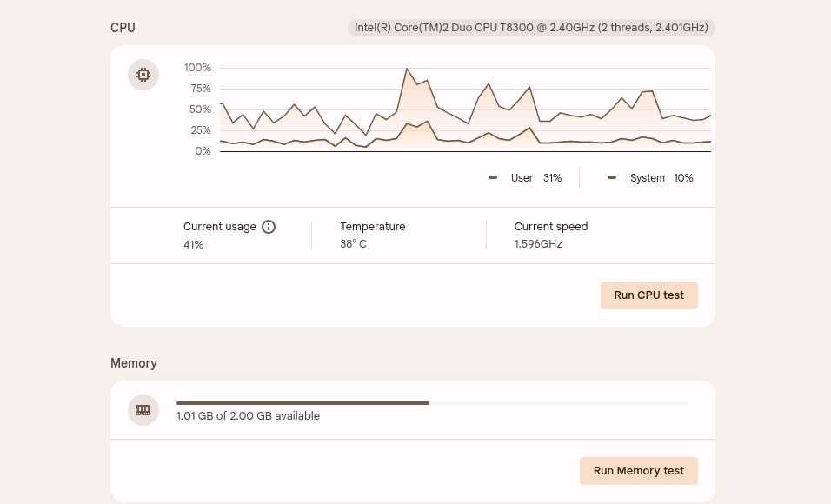Click the 41% current usage value
The image size is (831, 504).
coord(193,245)
